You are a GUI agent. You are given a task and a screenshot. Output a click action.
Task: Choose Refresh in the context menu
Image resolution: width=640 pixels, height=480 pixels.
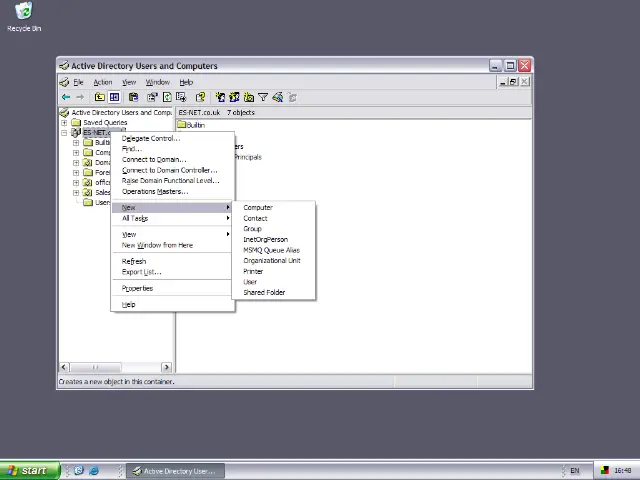point(173,261)
